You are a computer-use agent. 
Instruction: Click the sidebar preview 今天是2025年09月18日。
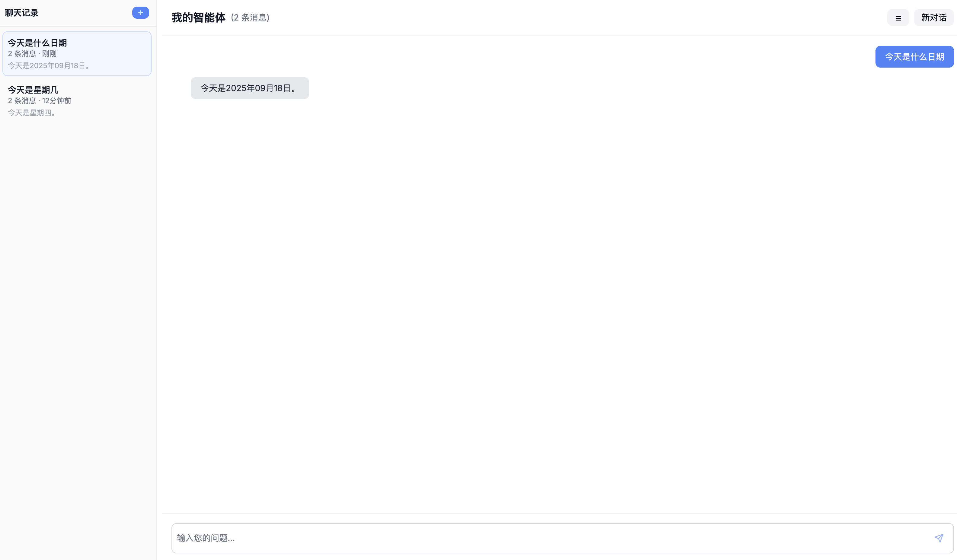tap(50, 66)
